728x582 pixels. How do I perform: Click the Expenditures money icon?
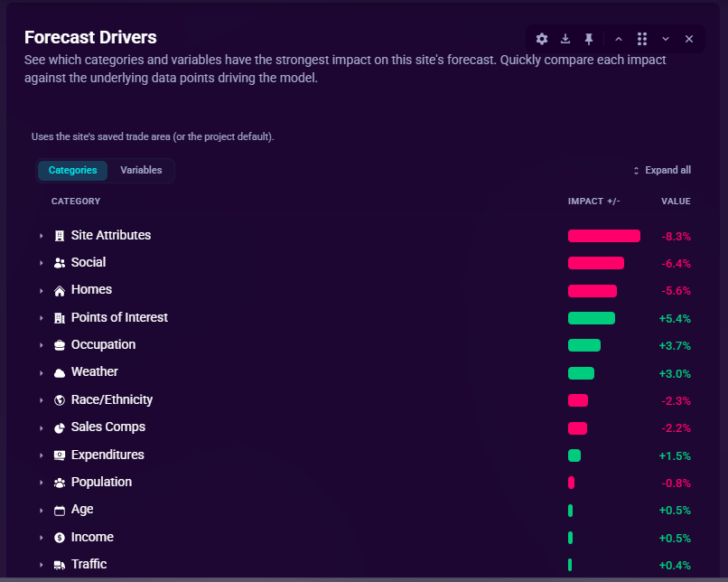[60, 455]
